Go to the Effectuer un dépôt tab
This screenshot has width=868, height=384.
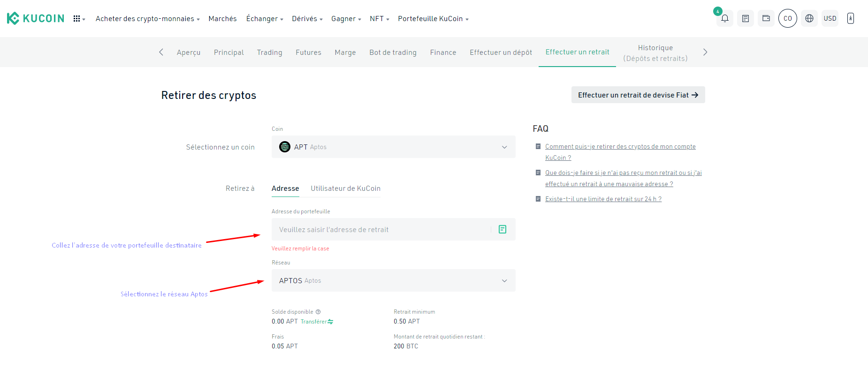(x=501, y=53)
